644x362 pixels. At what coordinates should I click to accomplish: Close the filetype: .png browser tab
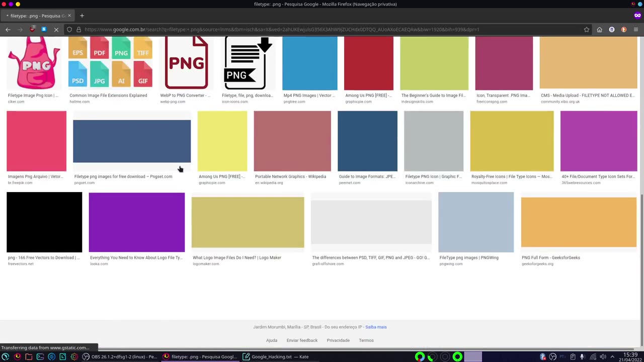point(69,16)
